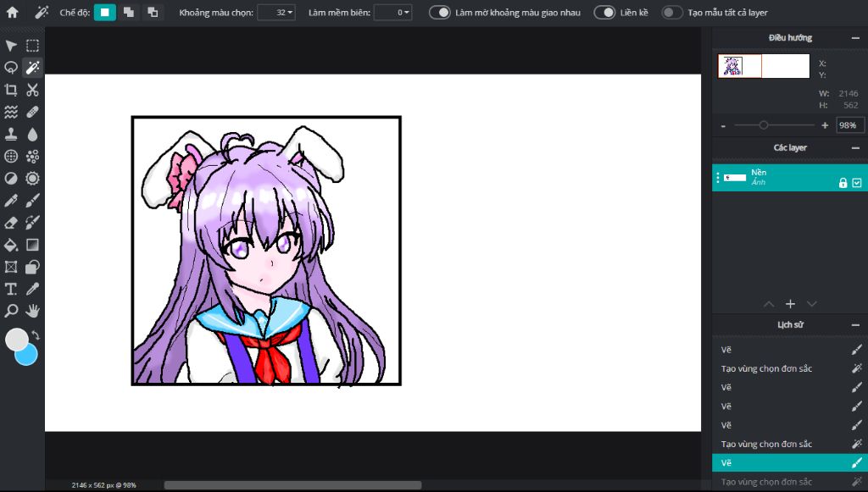Click the horizontal canvas scrollbar
Image resolution: width=868 pixels, height=492 pixels.
(292, 485)
